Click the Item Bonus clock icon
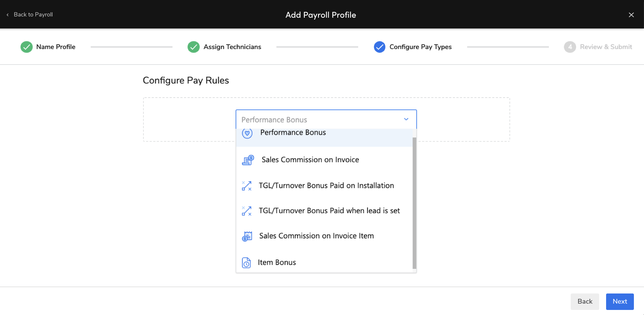The width and height of the screenshot is (644, 315). tap(246, 262)
